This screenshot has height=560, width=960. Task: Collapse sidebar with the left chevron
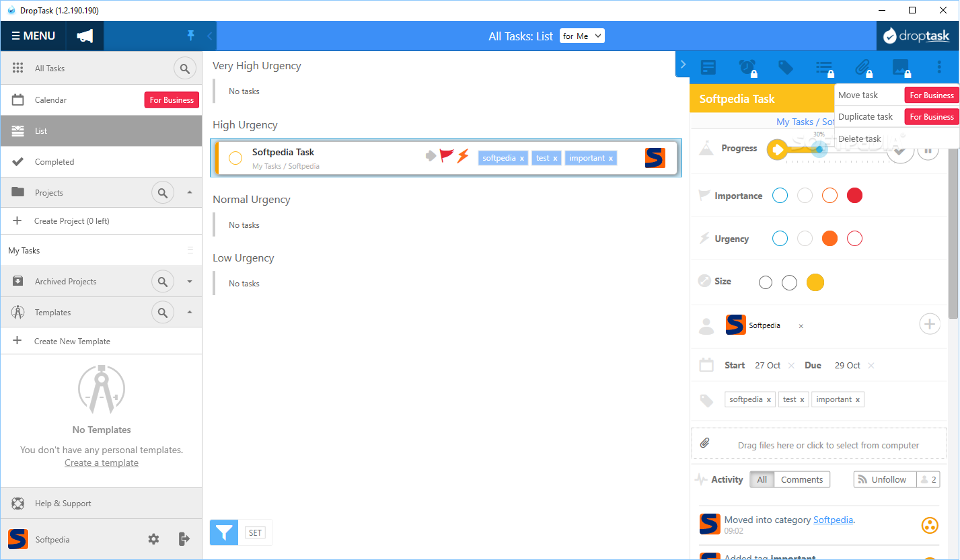209,36
